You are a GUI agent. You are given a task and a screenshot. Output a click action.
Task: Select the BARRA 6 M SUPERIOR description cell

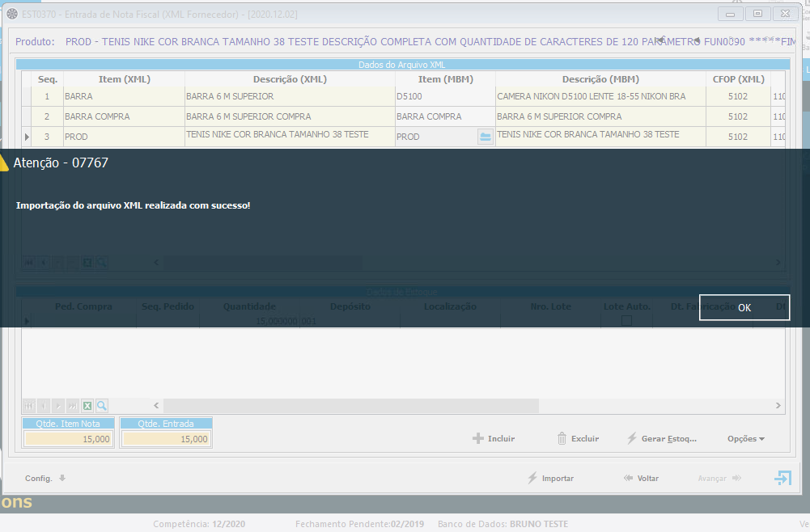290,96
